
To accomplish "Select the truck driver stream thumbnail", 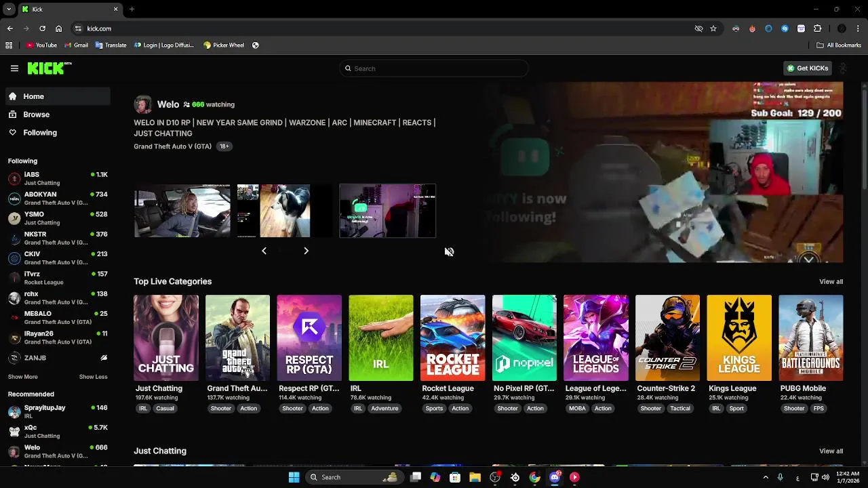I will point(182,211).
